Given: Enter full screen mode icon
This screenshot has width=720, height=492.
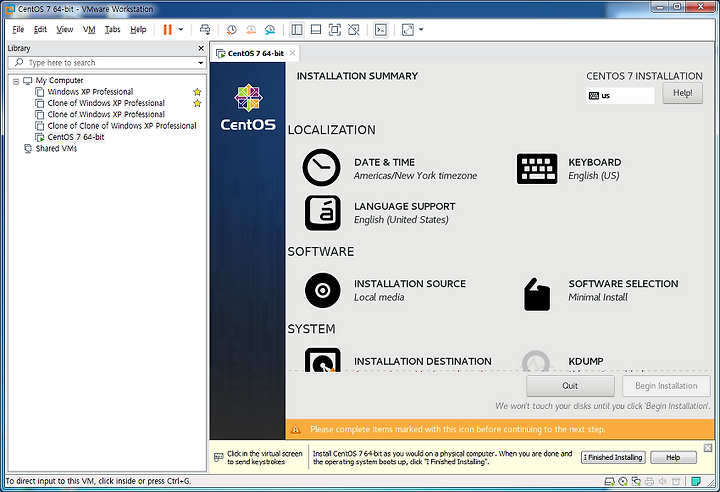Looking at the screenshot, I should 335,30.
